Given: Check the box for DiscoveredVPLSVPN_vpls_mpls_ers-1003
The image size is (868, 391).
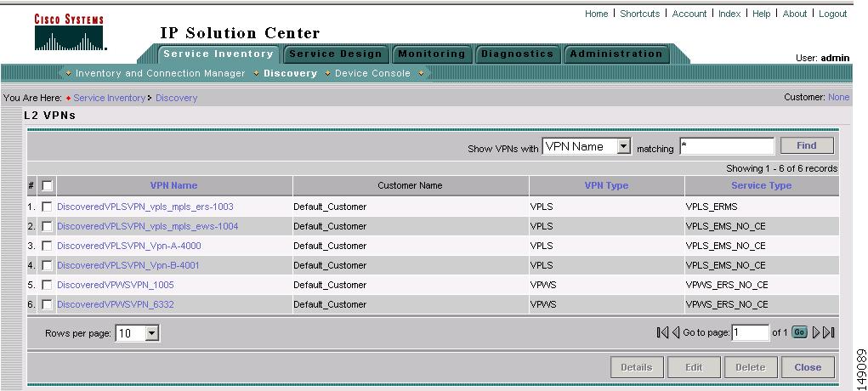Looking at the screenshot, I should 47,207.
